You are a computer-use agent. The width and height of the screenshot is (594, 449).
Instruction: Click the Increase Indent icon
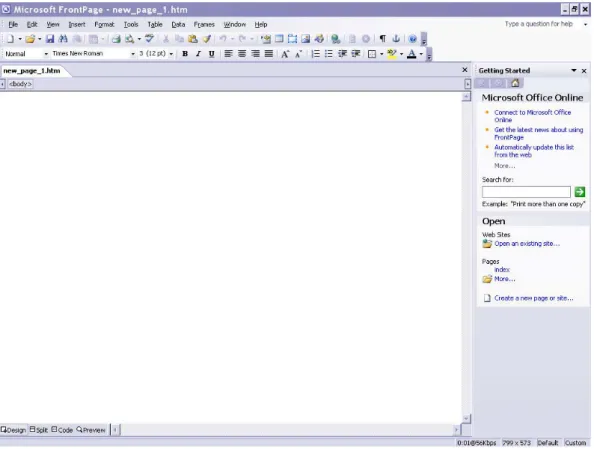[355, 54]
